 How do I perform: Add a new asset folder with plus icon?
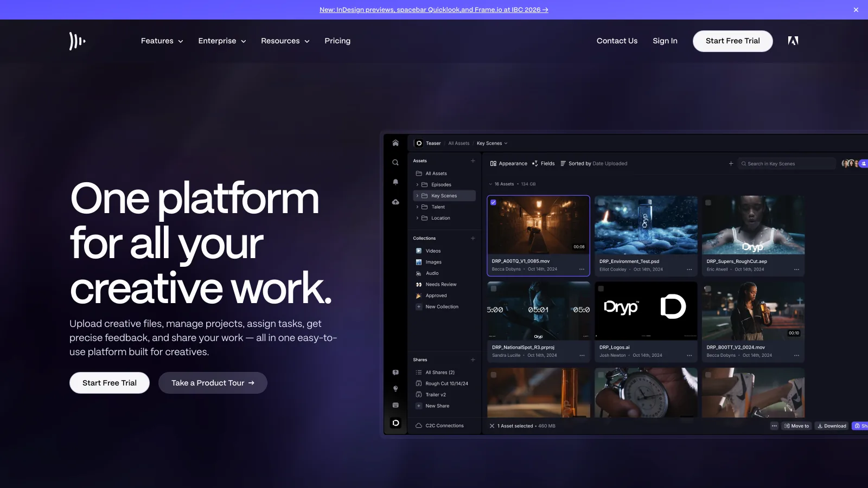473,161
